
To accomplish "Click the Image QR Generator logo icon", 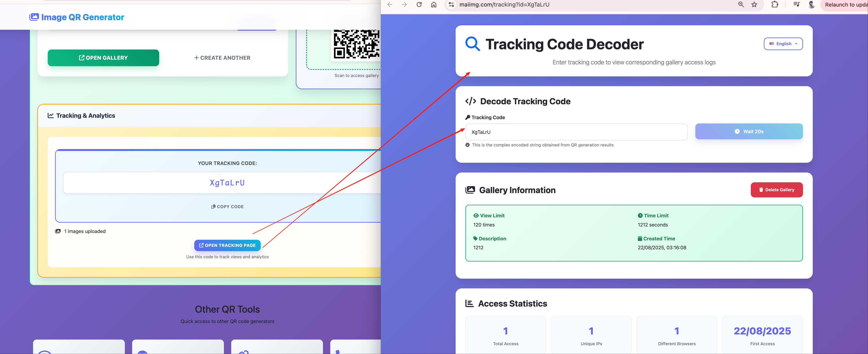I will 34,17.
